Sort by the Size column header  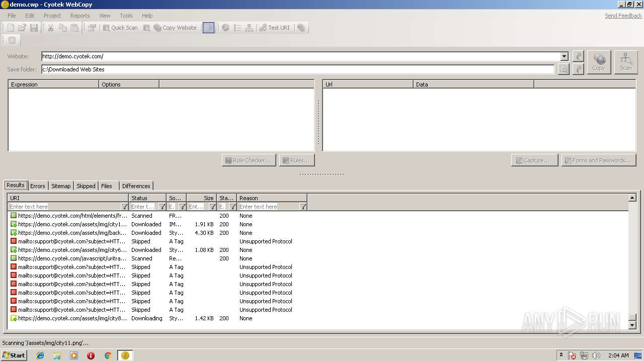(x=201, y=198)
